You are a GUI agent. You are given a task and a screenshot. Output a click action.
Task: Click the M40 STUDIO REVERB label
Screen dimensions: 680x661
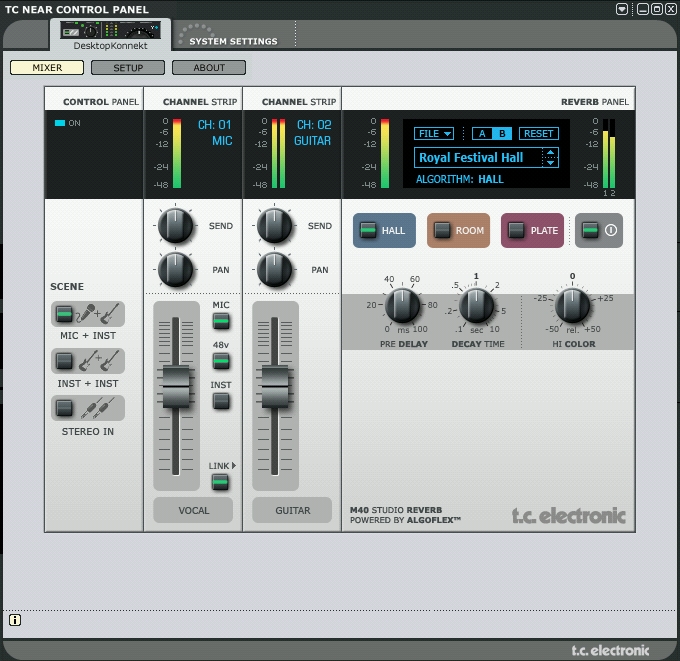396,510
